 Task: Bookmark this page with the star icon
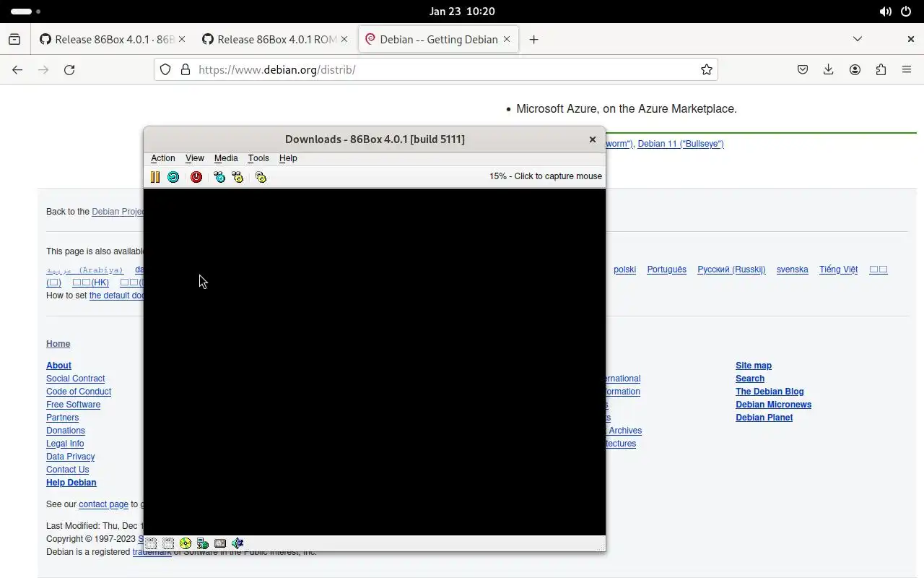click(707, 69)
